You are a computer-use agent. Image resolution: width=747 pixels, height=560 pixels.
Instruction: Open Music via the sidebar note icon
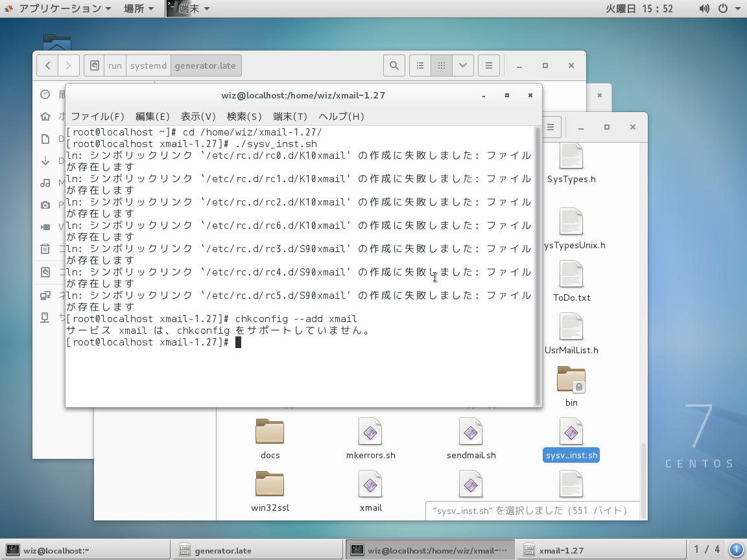[45, 183]
